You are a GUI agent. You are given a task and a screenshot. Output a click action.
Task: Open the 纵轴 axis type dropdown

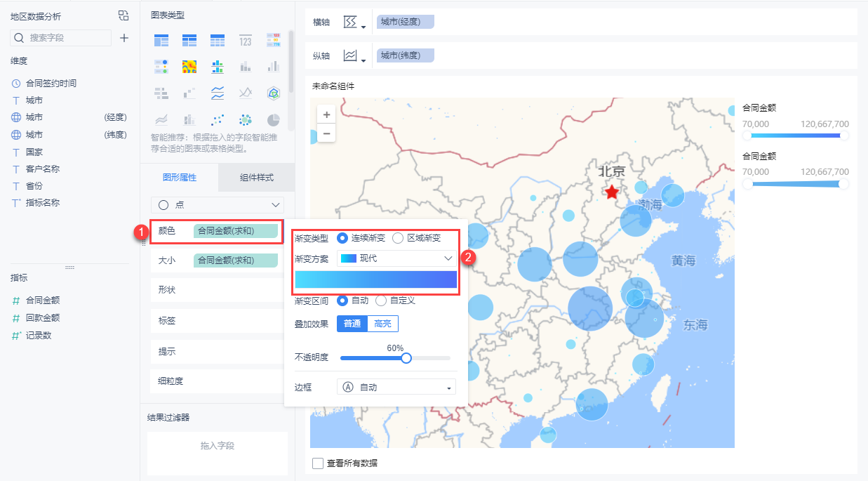pos(355,56)
